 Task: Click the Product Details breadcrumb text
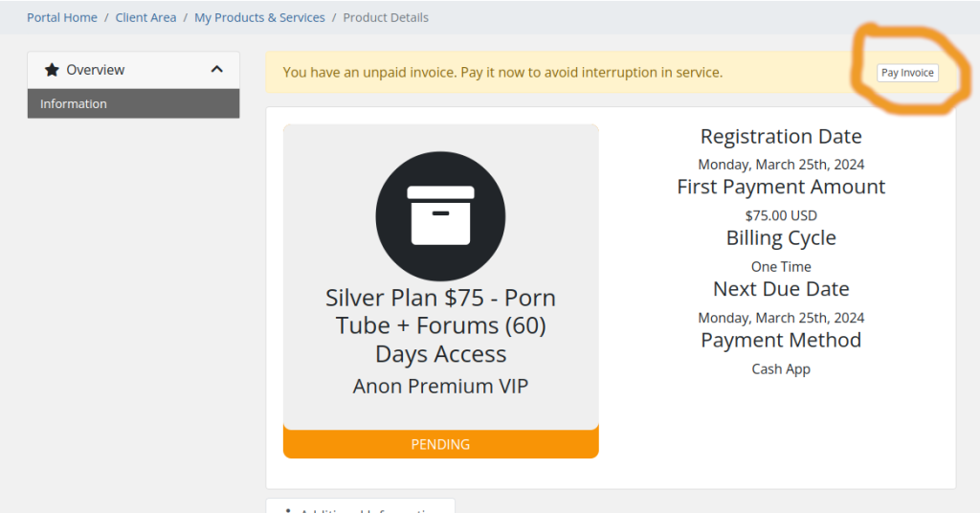pyautogui.click(x=386, y=17)
